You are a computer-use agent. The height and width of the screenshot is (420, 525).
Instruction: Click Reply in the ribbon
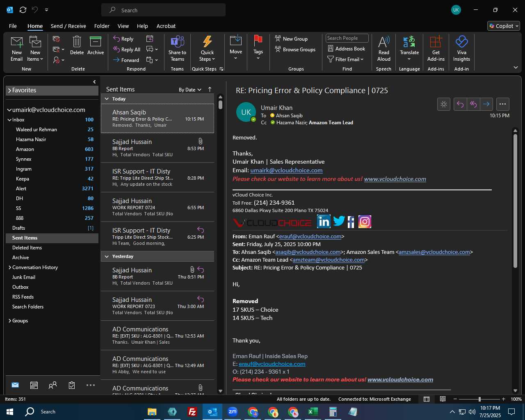coord(123,39)
